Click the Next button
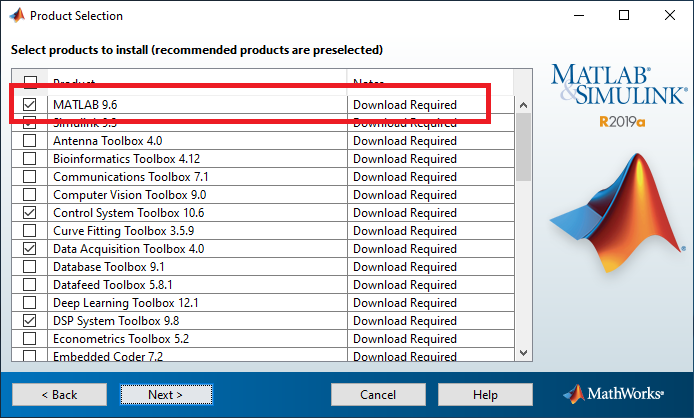Screen dimensions: 694x418 point(166,395)
